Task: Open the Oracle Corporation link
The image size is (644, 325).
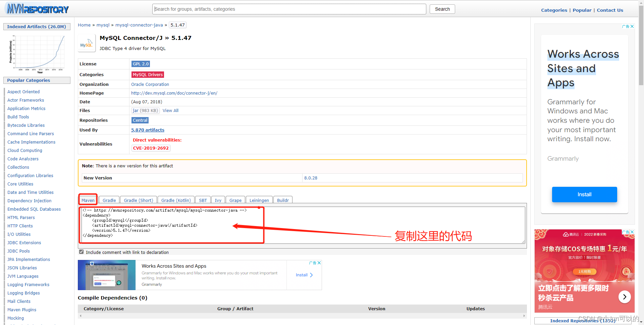Action: click(x=150, y=85)
